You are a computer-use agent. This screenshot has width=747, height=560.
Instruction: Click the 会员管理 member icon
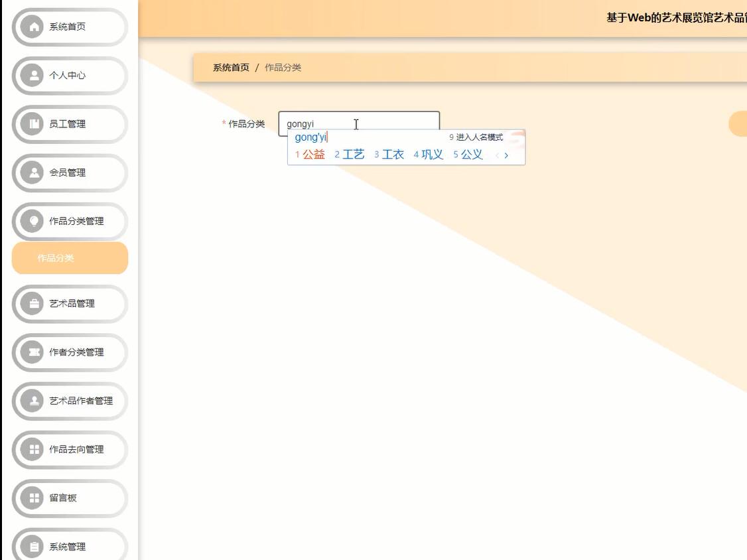33,173
